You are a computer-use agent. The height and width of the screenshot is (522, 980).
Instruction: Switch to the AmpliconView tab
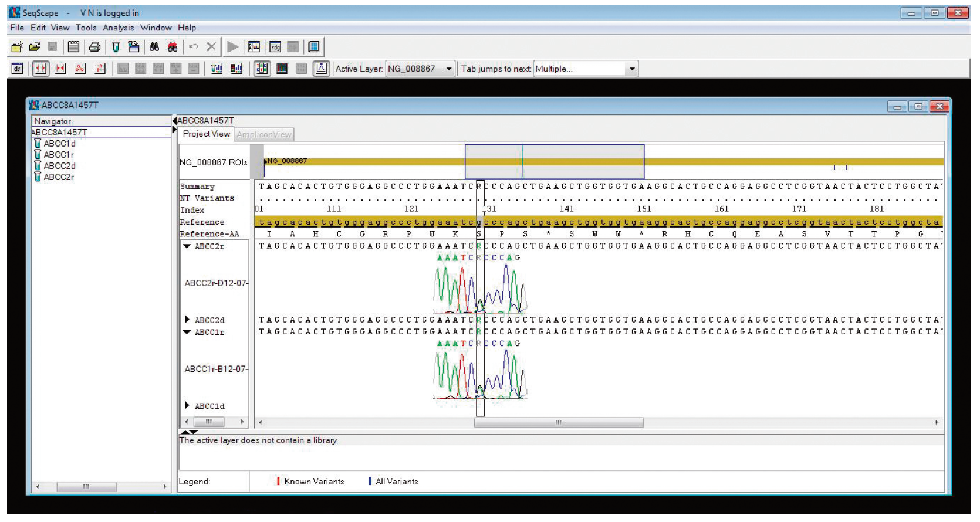coord(264,134)
